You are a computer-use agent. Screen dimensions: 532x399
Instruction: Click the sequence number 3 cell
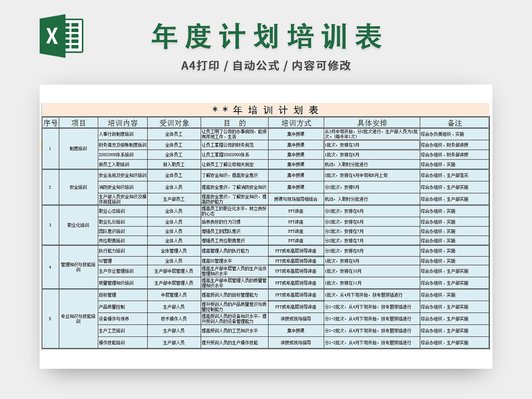(50, 225)
